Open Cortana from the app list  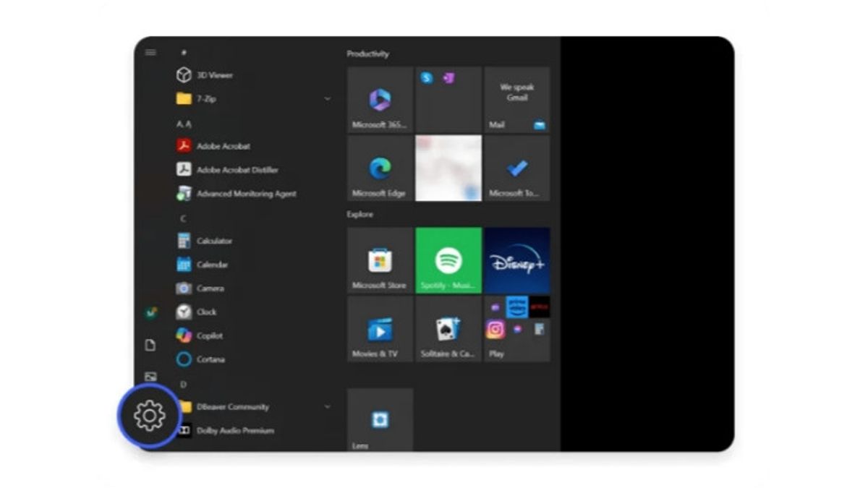click(x=200, y=359)
